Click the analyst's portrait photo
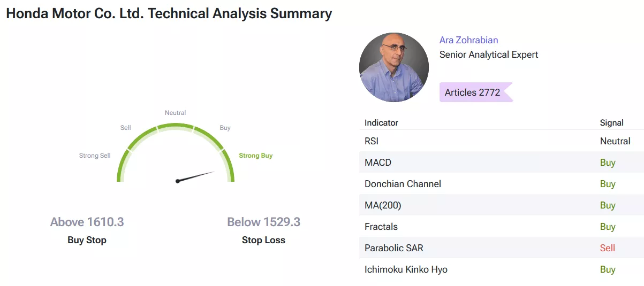Viewport: 644px width, 286px height. pyautogui.click(x=394, y=67)
